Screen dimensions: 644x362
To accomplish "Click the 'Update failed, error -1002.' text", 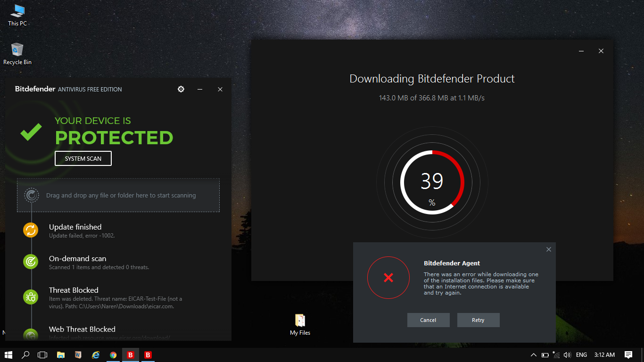I will [82, 236].
